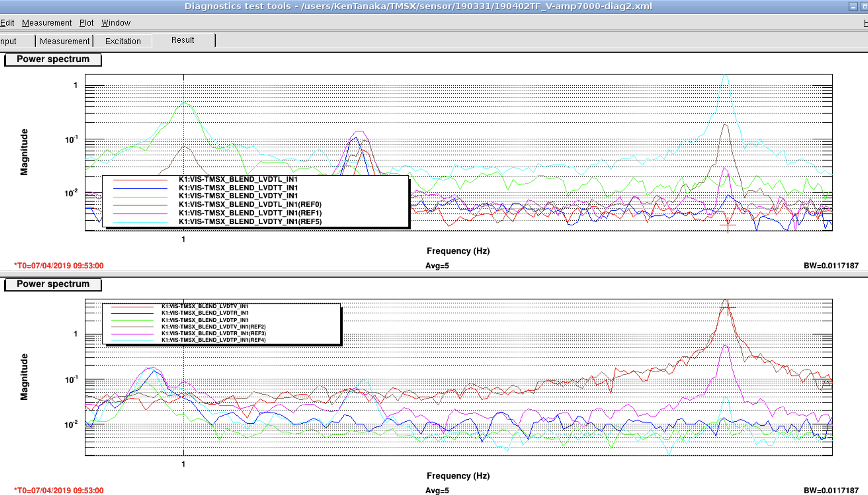Click bottom plot Frequency (Hz) axis label
This screenshot has height=495, width=868.
[458, 475]
